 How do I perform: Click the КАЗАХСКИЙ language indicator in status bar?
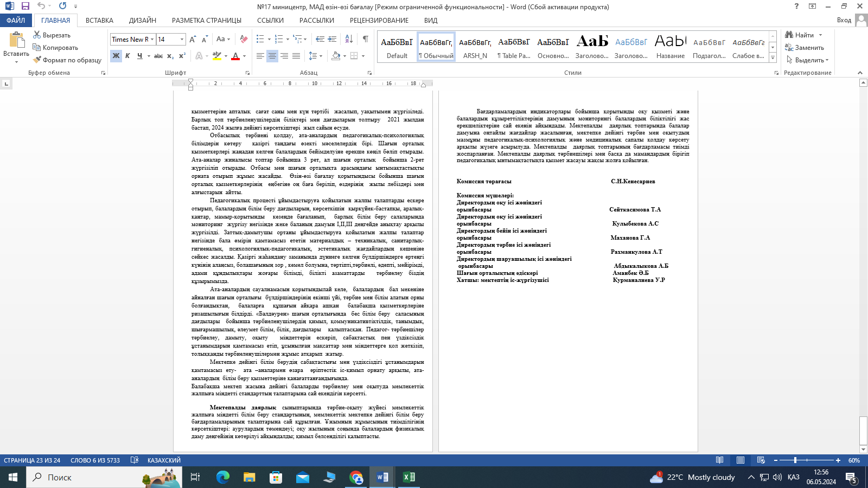164,460
